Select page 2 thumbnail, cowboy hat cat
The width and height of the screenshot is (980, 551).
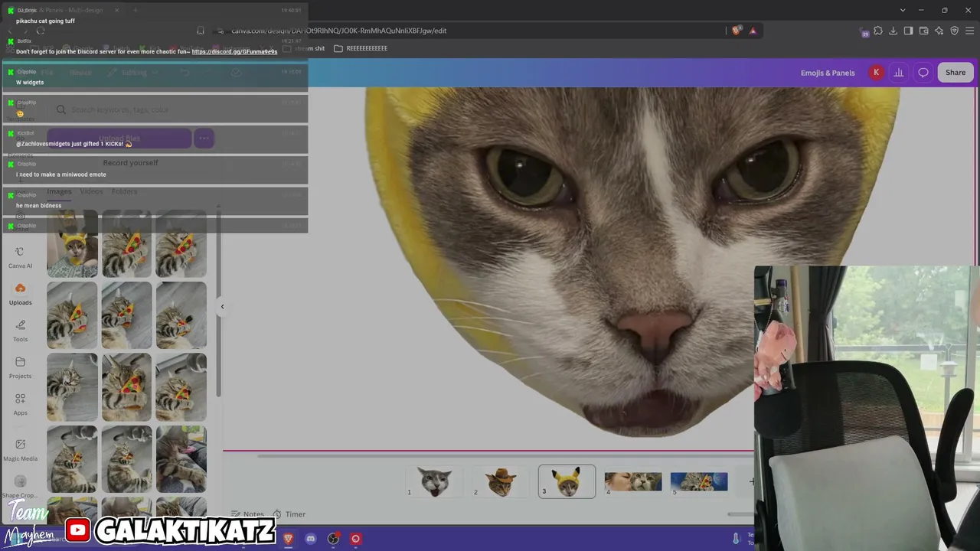coord(501,481)
